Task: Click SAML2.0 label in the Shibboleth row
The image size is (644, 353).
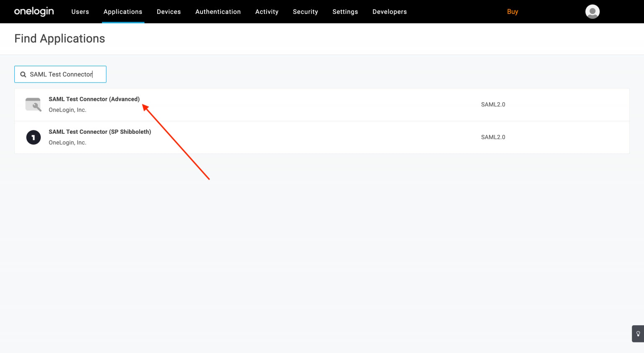Action: [x=493, y=137]
